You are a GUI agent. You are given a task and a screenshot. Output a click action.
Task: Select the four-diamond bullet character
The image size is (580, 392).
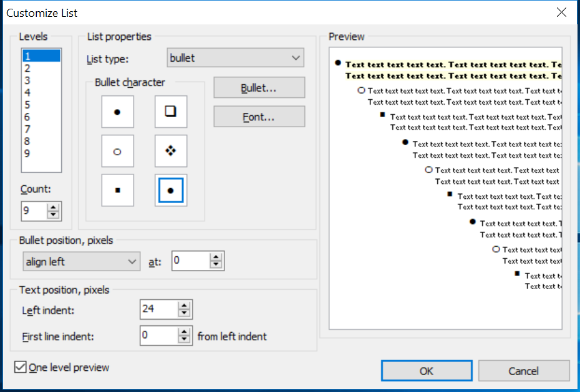click(x=170, y=151)
